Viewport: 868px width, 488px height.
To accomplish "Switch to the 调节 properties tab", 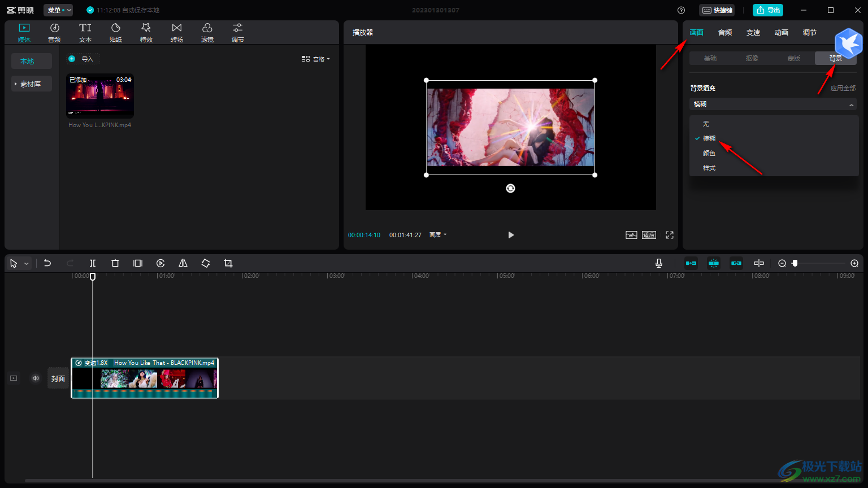I will coord(810,33).
